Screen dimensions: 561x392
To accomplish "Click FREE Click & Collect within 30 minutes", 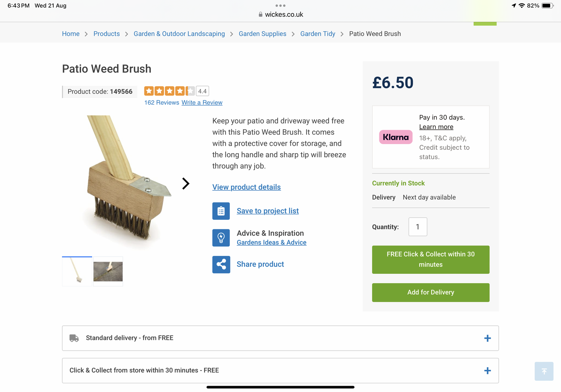I will [x=431, y=259].
